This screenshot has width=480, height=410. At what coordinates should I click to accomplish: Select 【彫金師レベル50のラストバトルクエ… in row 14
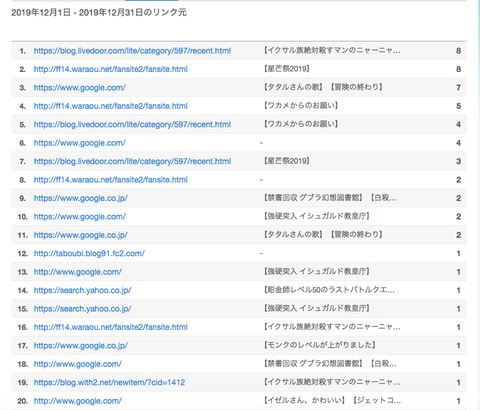(x=329, y=290)
